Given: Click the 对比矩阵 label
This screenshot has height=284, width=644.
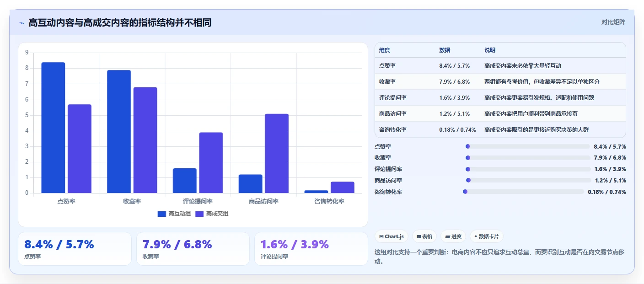Looking at the screenshot, I should 613,22.
